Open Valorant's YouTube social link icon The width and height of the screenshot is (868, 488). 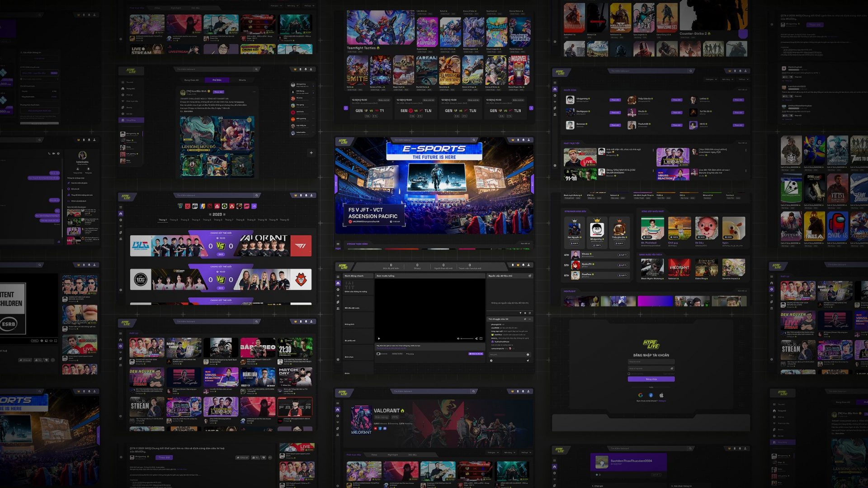[x=376, y=428]
